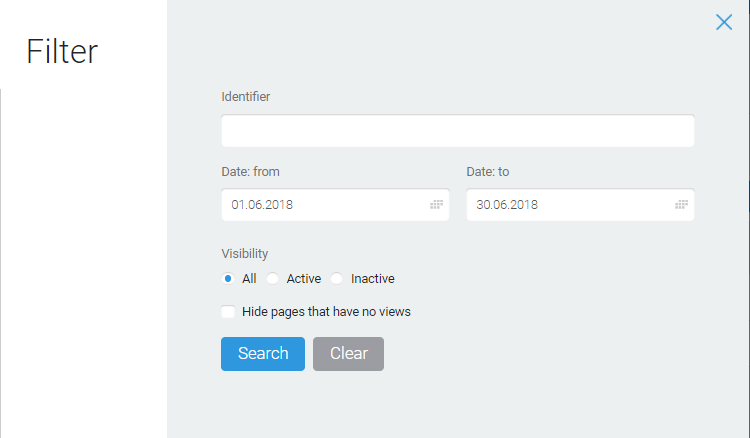Image resolution: width=750 pixels, height=438 pixels.
Task: Click the 'Inactive' option label text
Action: coord(373,278)
